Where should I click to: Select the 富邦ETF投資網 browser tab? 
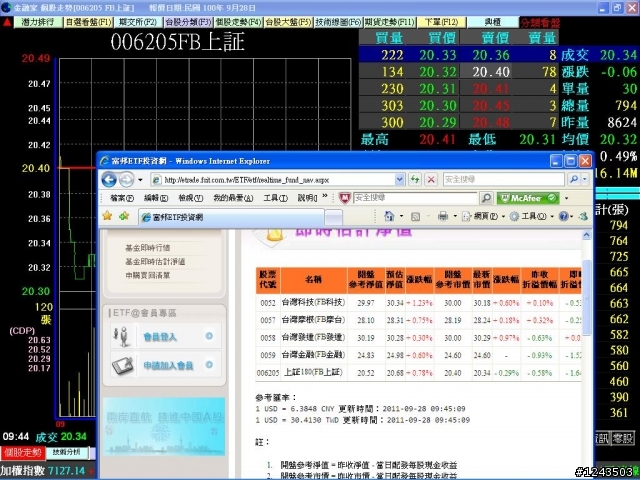231,217
